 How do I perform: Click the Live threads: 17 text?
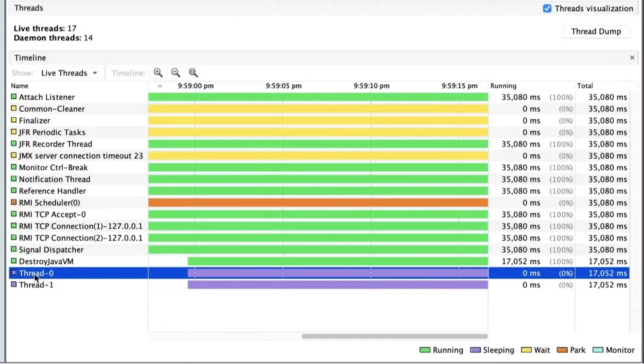(x=45, y=28)
